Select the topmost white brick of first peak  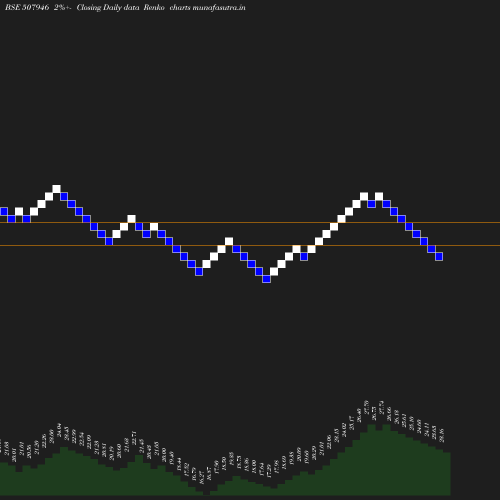[56, 189]
